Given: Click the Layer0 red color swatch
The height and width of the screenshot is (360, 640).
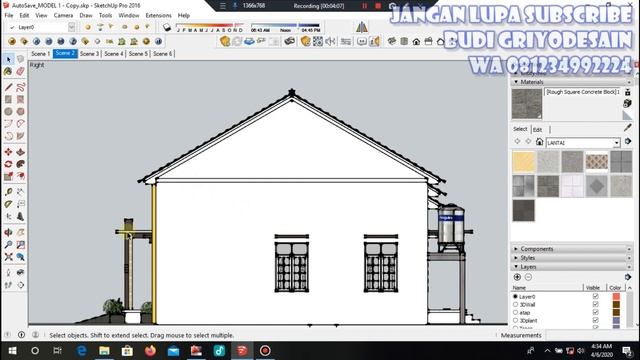Looking at the screenshot, I should click(616, 297).
